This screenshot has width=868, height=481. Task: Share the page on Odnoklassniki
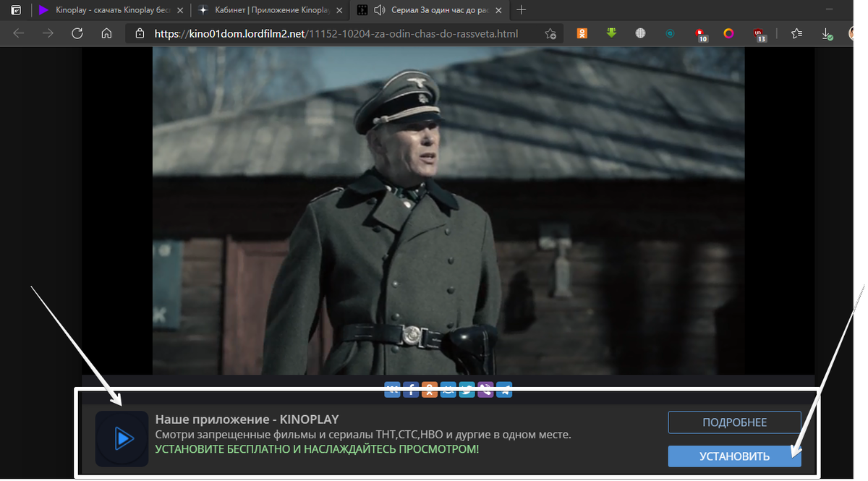[430, 390]
